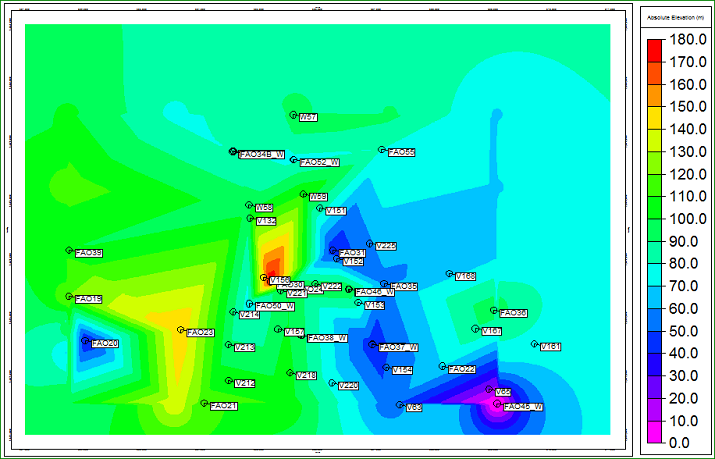Select the FAO55 well marker
The height and width of the screenshot is (459, 715).
tap(382, 150)
